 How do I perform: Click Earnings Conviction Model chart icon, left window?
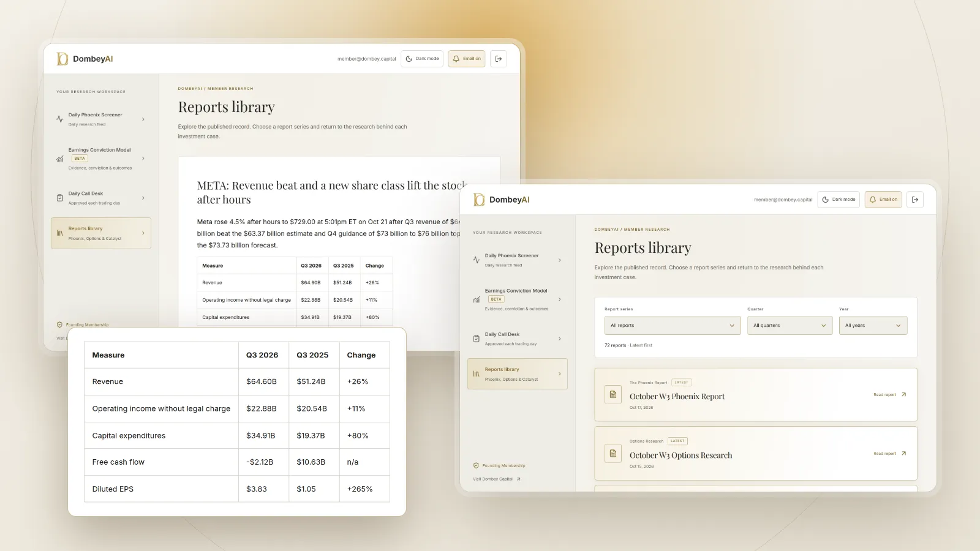point(60,159)
